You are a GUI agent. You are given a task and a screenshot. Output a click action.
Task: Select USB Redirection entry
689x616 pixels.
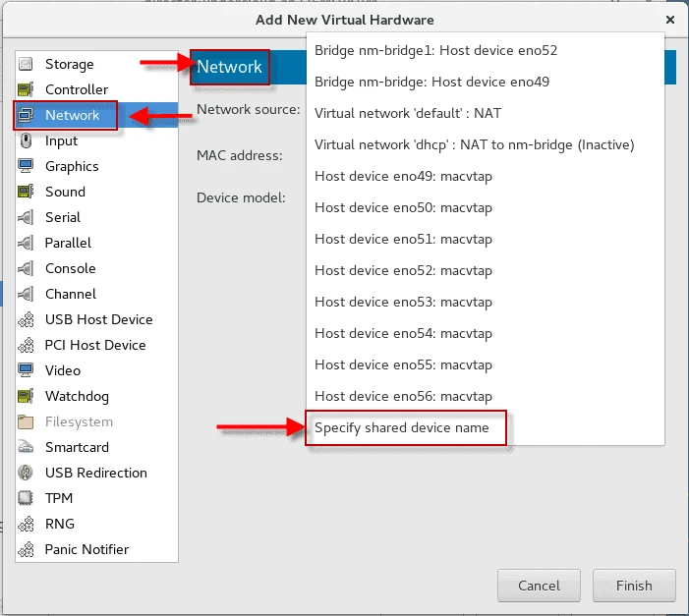pos(96,473)
